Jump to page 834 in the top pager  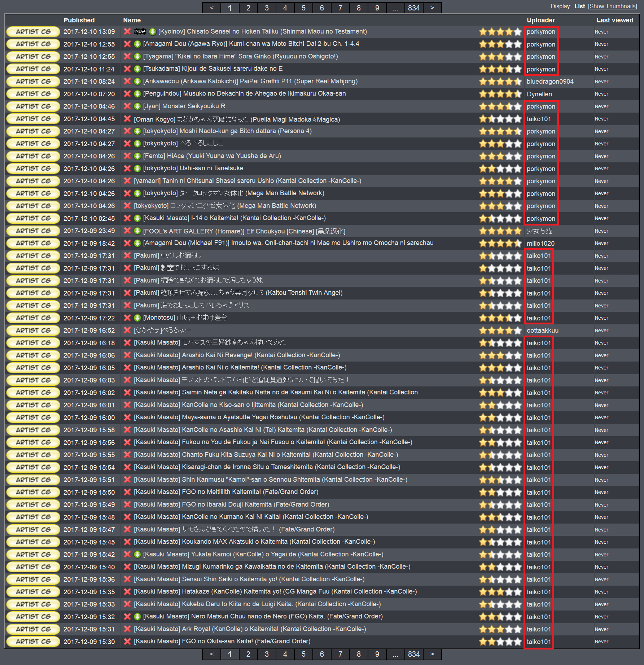coord(414,8)
